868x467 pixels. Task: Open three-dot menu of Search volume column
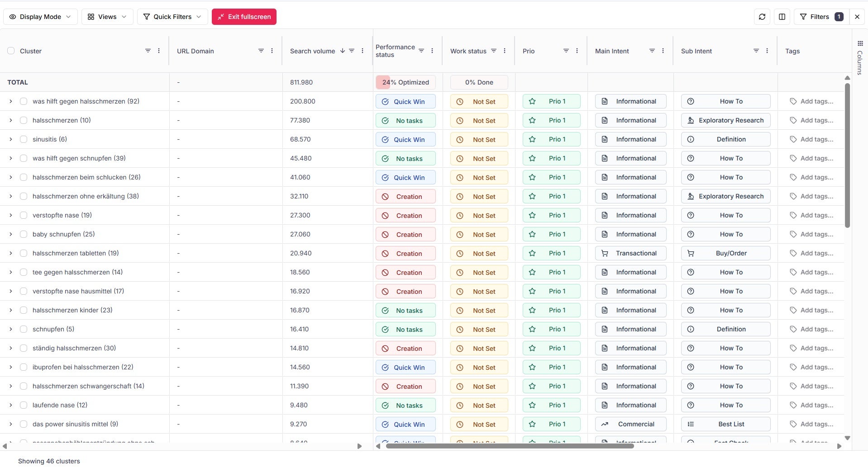[362, 51]
